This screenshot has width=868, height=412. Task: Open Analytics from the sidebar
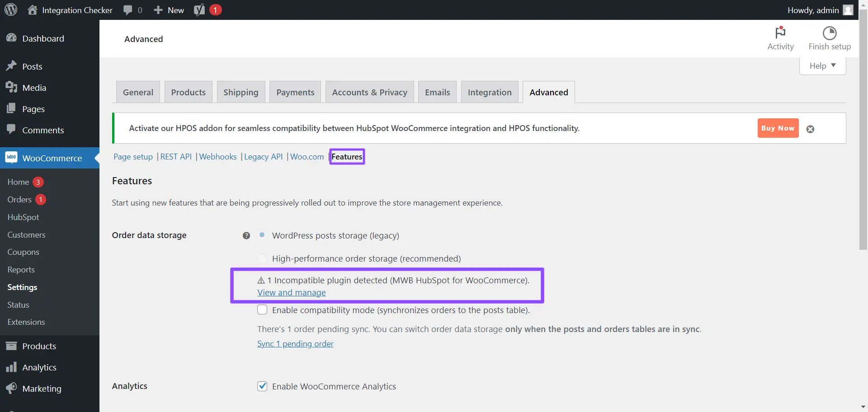(39, 367)
